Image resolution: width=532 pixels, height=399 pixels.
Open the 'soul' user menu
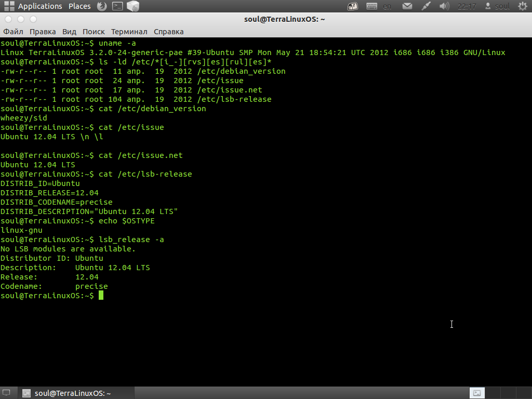point(498,6)
